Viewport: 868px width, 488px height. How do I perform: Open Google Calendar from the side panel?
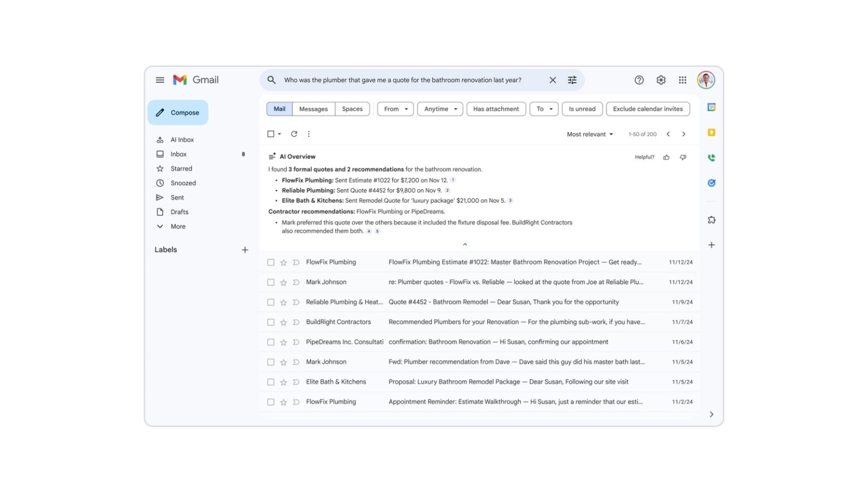[711, 106]
